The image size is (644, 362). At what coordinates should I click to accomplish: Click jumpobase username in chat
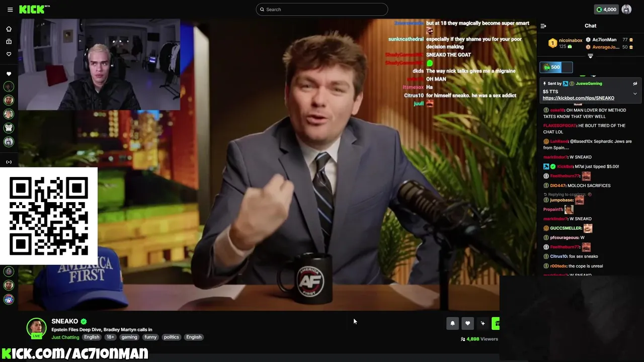[x=561, y=200]
